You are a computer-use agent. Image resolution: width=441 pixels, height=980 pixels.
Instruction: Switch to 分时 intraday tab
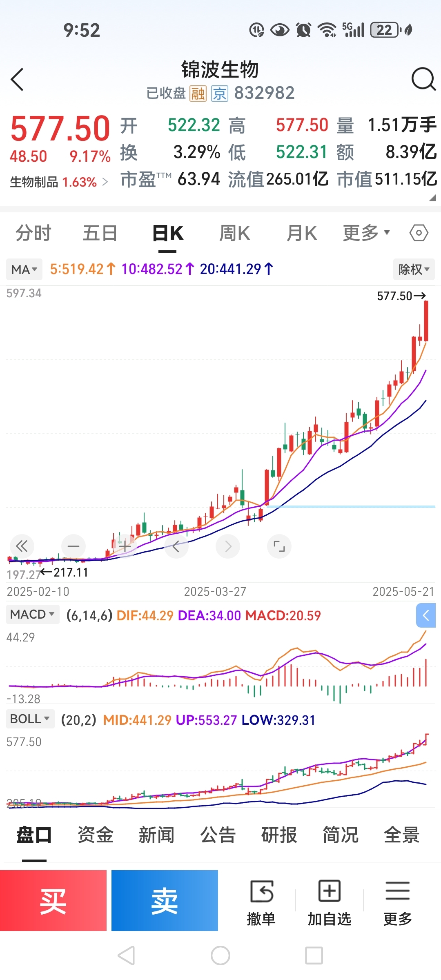pyautogui.click(x=33, y=233)
